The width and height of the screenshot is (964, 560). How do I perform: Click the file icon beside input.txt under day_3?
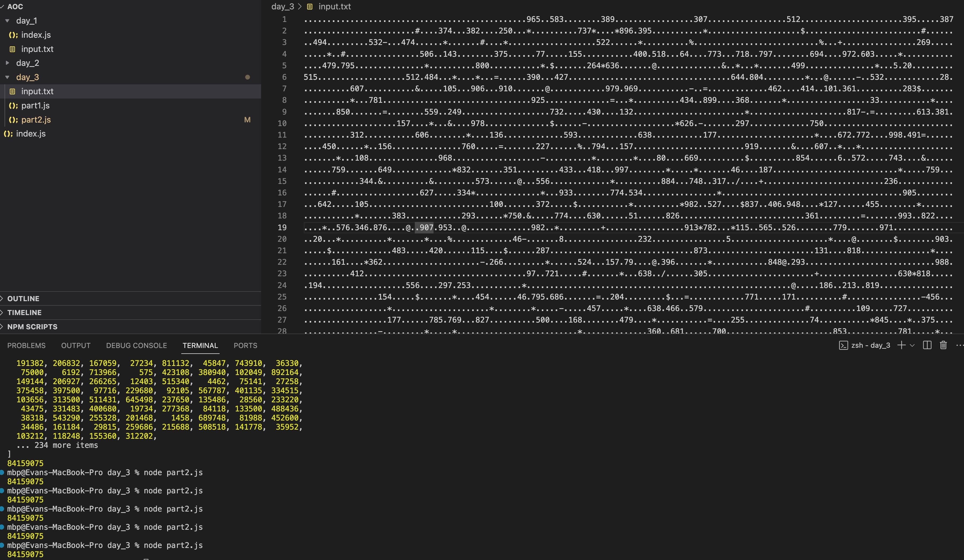click(x=13, y=91)
